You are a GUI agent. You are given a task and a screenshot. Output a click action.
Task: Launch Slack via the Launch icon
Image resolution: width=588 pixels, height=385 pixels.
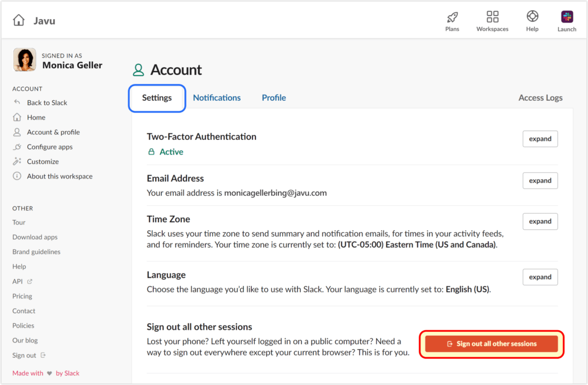(567, 17)
